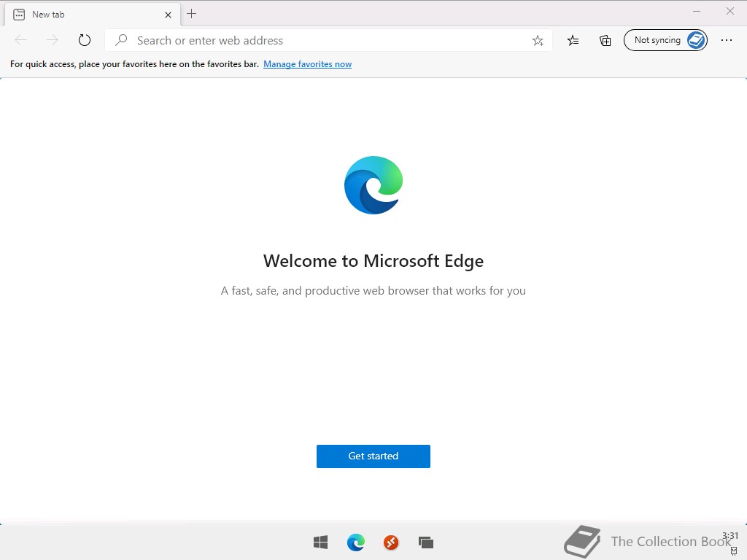Click the profile avatar in the sync button
The width and height of the screenshot is (747, 560).
696,41
